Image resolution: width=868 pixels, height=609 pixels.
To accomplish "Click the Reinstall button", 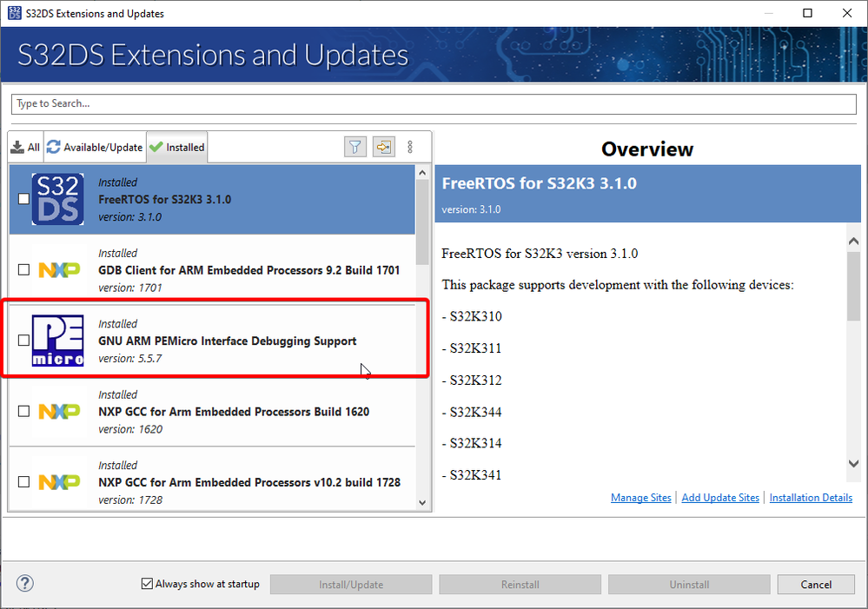I will tap(520, 585).
